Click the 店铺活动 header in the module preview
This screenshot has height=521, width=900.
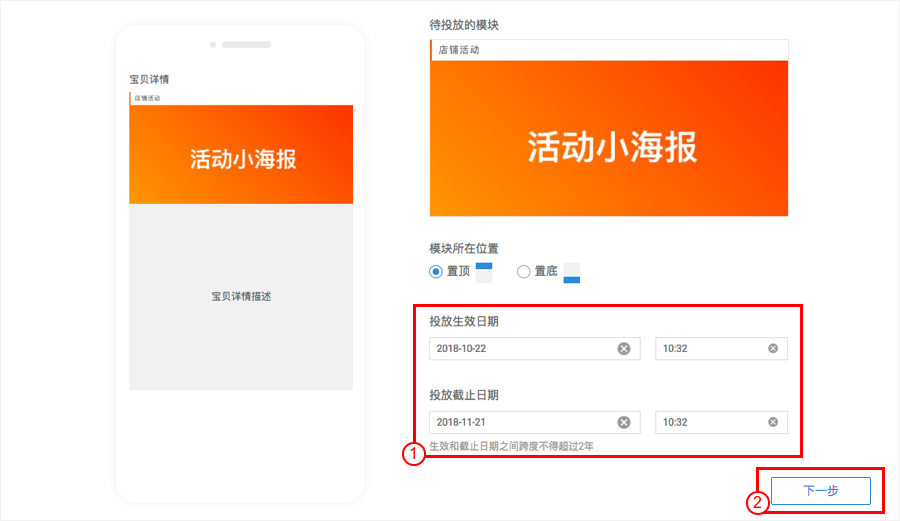click(609, 50)
